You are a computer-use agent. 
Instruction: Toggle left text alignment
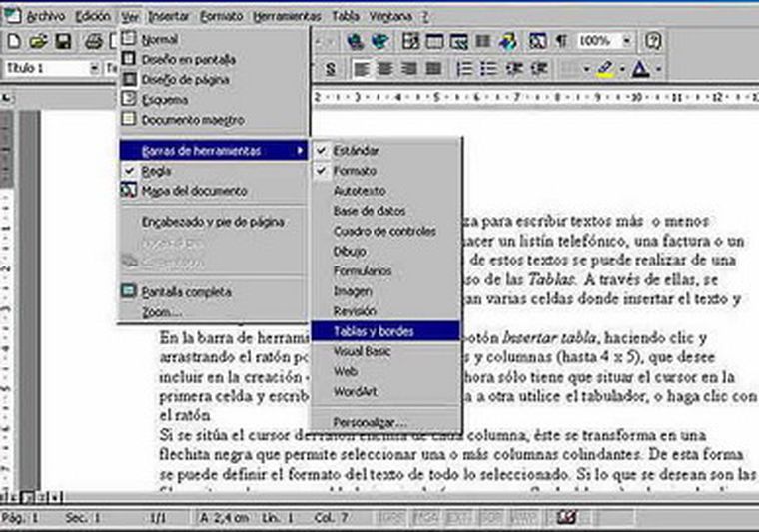click(361, 69)
